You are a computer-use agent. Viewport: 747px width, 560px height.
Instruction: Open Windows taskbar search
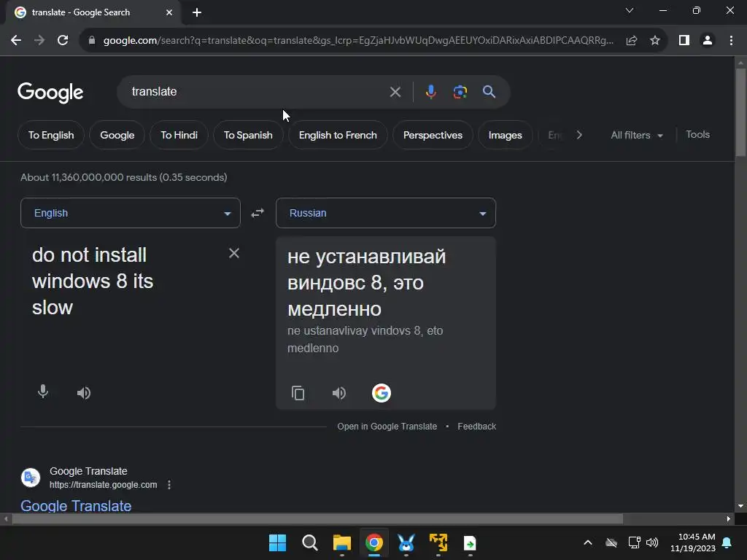(x=309, y=542)
